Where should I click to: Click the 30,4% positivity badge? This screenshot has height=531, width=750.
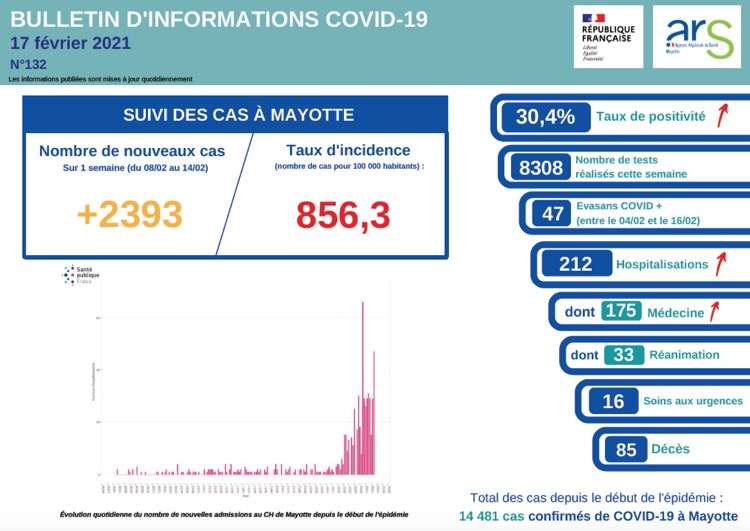point(546,117)
